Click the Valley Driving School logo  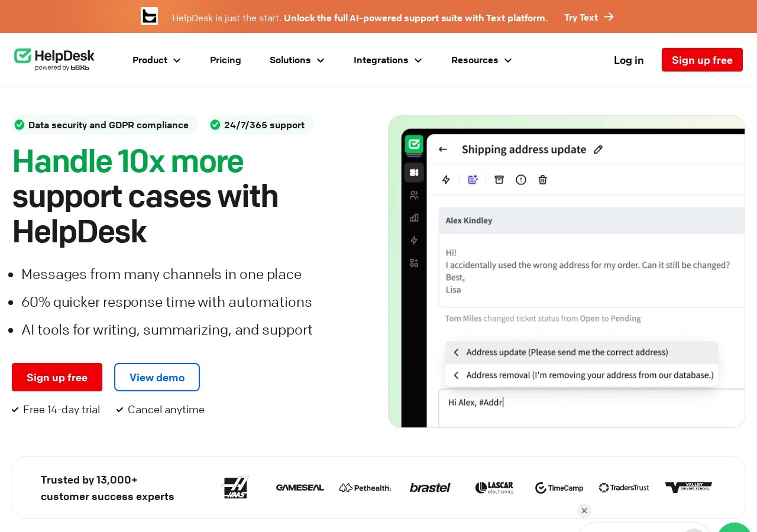[688, 488]
